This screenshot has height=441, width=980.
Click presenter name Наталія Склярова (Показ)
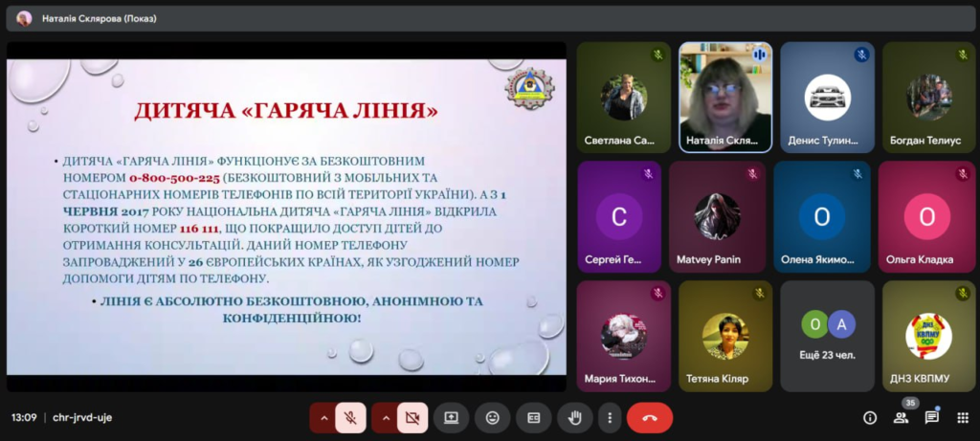tap(99, 18)
